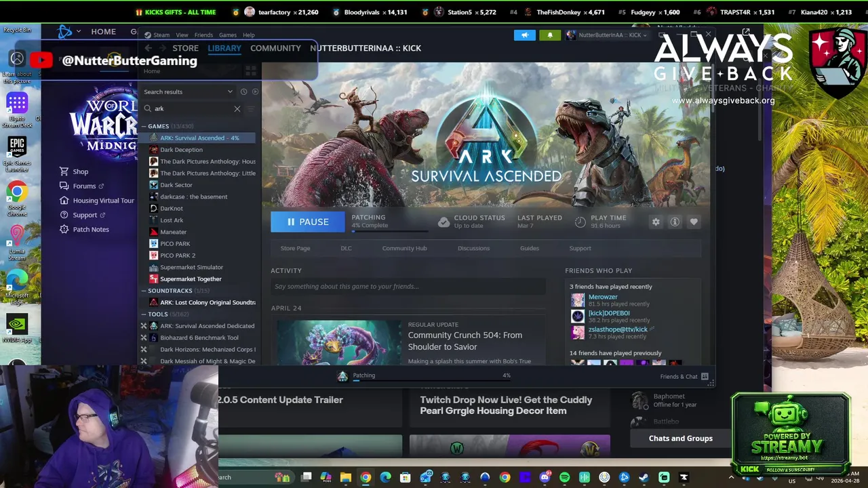Open the Store Page link
Viewport: 868px width, 488px height.
[295, 248]
